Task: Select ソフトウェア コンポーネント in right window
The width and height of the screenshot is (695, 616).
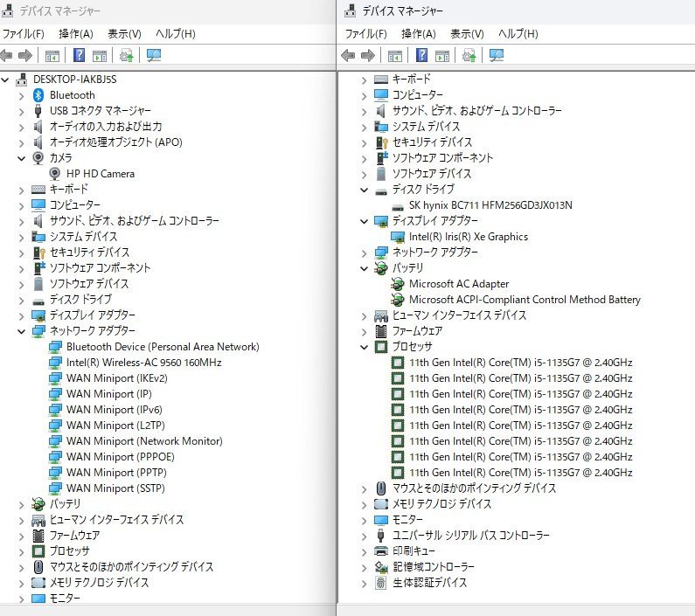Action: pyautogui.click(x=443, y=158)
